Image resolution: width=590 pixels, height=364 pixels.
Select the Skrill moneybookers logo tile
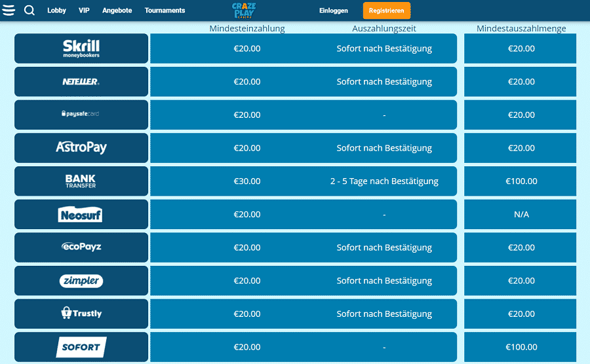(81, 48)
